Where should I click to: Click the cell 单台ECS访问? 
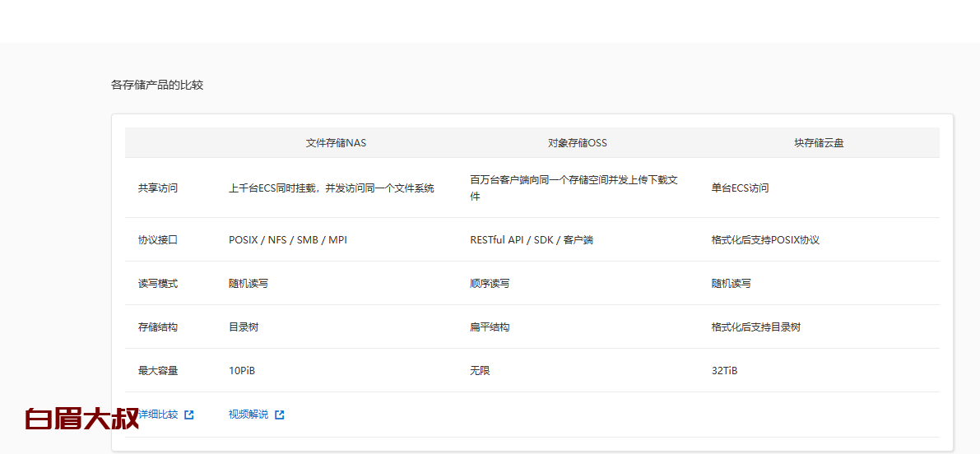click(740, 188)
